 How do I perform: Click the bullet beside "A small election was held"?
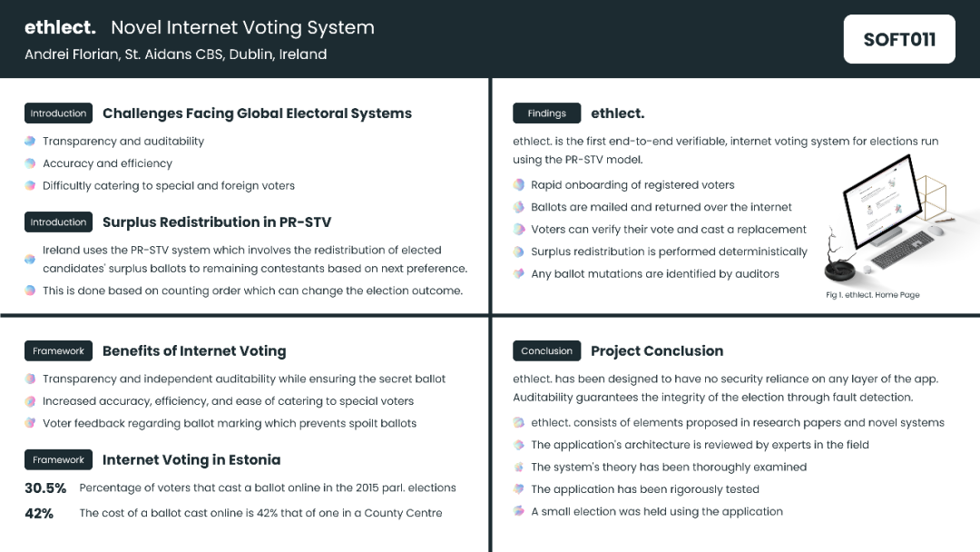(x=518, y=511)
